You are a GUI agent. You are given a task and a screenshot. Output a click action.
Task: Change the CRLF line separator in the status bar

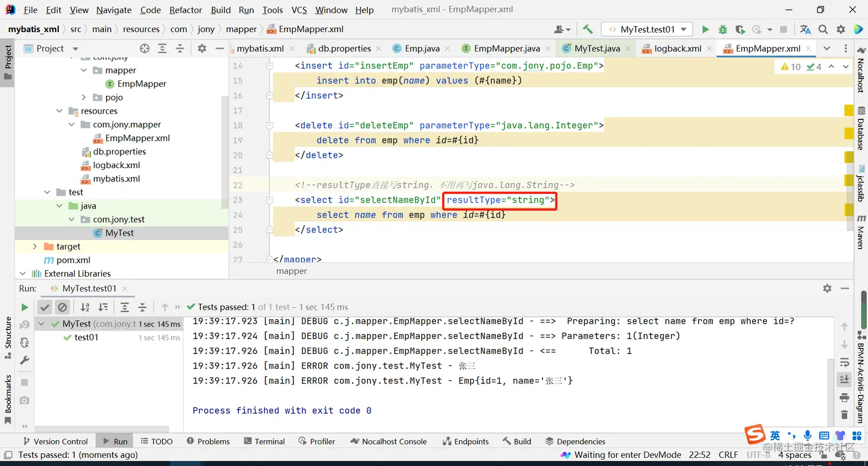728,455
